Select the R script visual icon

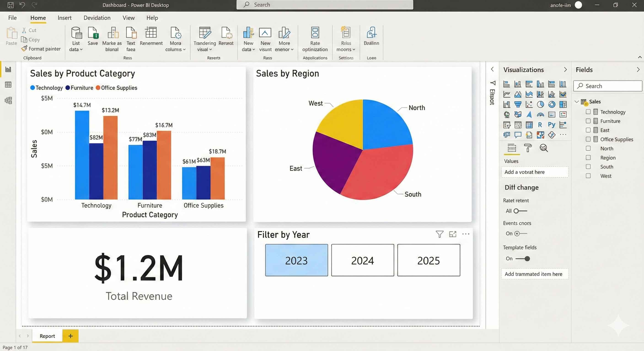[540, 125]
